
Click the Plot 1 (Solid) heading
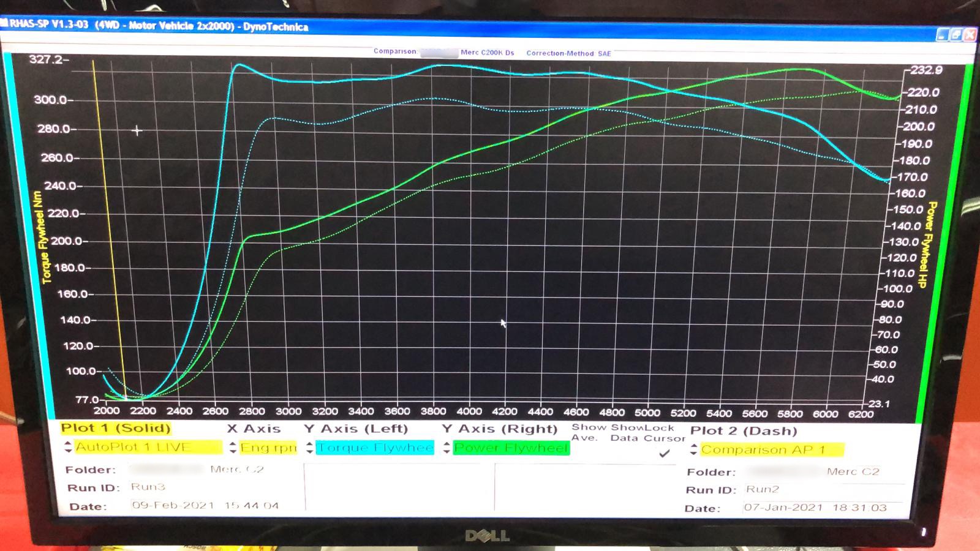(116, 428)
